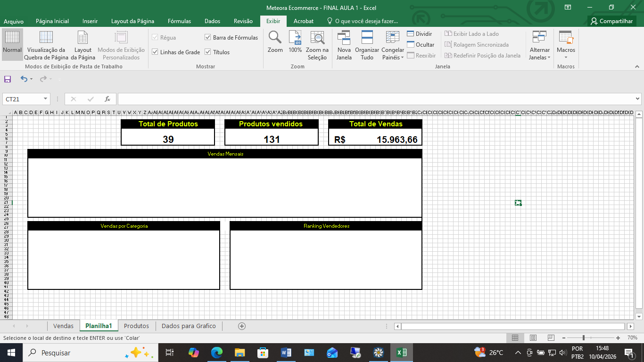Open the Dados para Grafico sheet
644x362 pixels.
[189, 326]
